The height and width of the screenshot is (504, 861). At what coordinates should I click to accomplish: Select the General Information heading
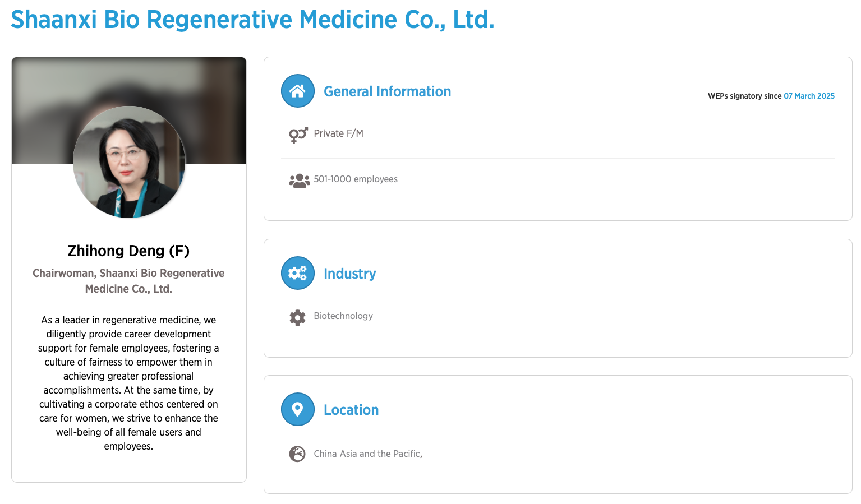pyautogui.click(x=387, y=91)
